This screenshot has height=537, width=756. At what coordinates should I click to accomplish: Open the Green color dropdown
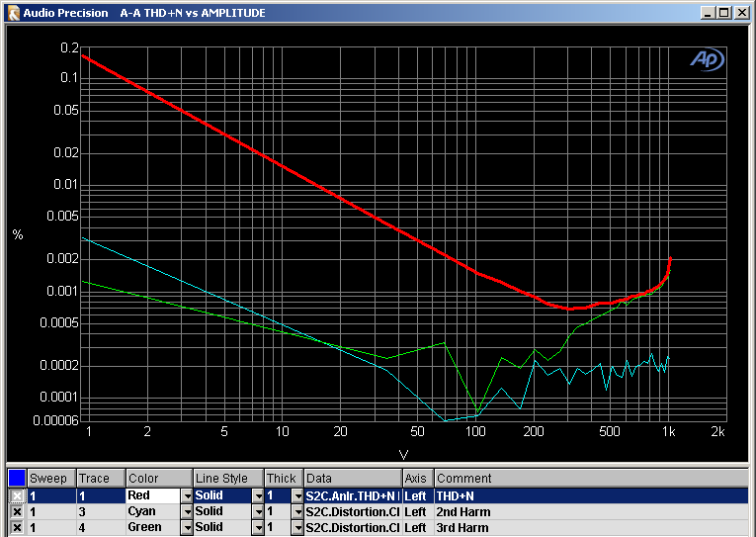pyautogui.click(x=187, y=528)
